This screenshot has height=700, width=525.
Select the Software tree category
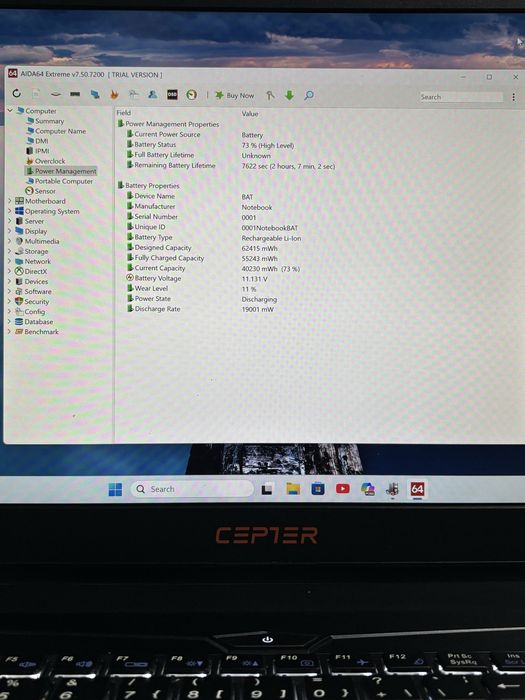[x=33, y=292]
